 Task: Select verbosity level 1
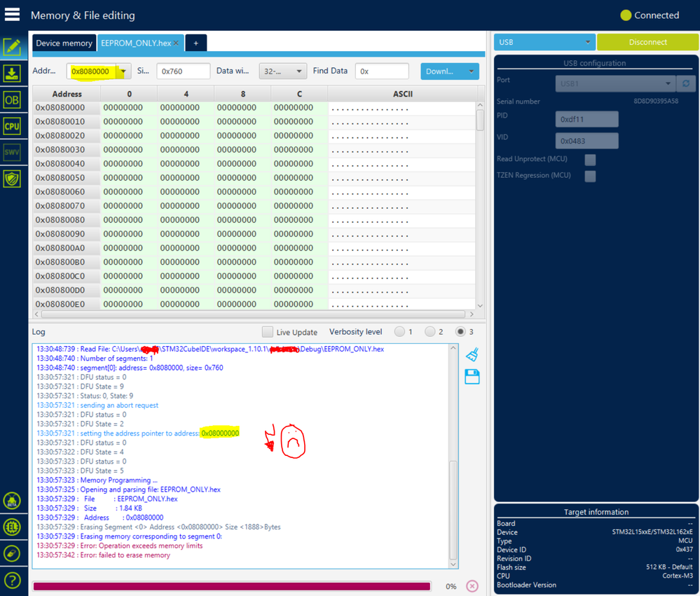click(x=399, y=331)
